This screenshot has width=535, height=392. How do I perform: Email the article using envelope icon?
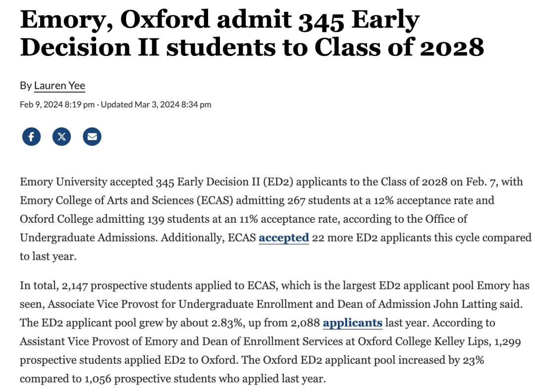point(92,137)
